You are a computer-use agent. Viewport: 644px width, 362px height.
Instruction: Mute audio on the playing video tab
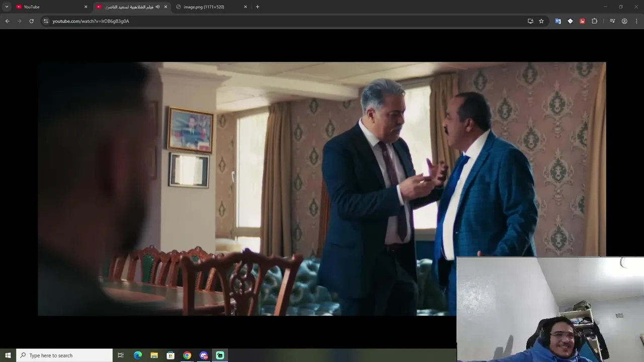pos(157,7)
